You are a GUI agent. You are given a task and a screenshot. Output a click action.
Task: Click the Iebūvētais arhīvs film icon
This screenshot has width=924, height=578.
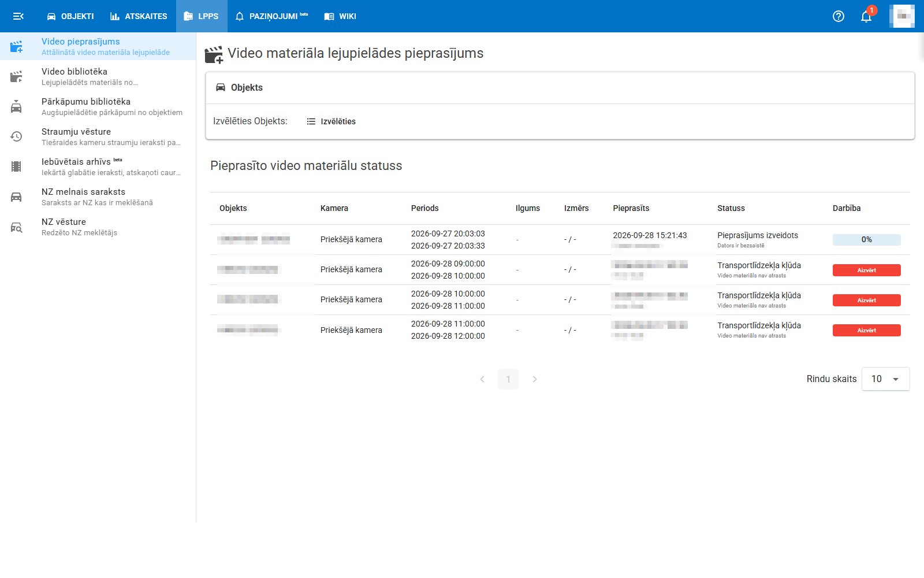tap(16, 166)
